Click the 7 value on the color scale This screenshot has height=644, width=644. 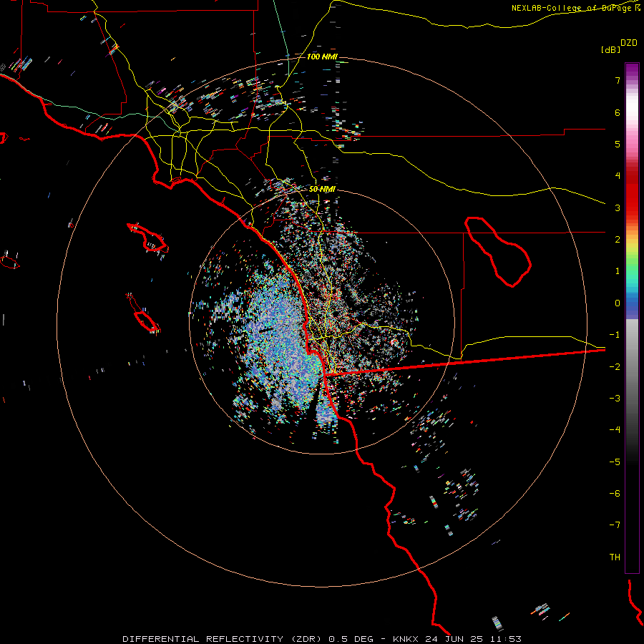click(618, 80)
